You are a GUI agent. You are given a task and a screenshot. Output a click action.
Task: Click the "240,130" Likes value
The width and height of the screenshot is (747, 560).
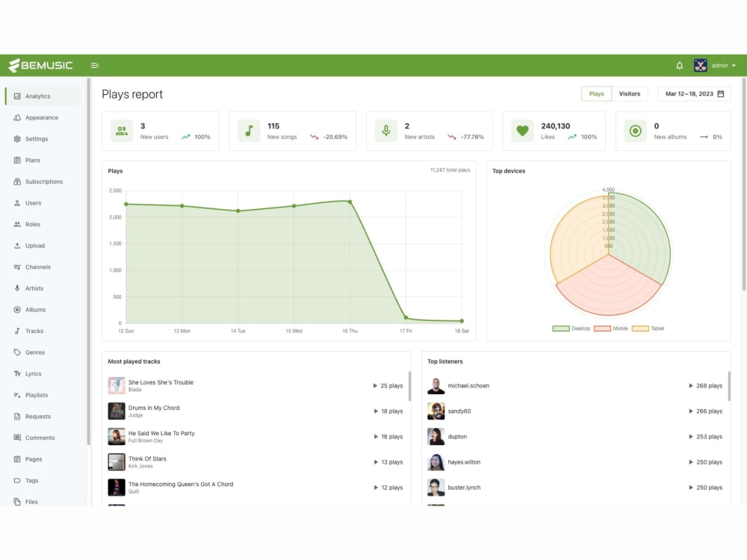[x=556, y=126]
